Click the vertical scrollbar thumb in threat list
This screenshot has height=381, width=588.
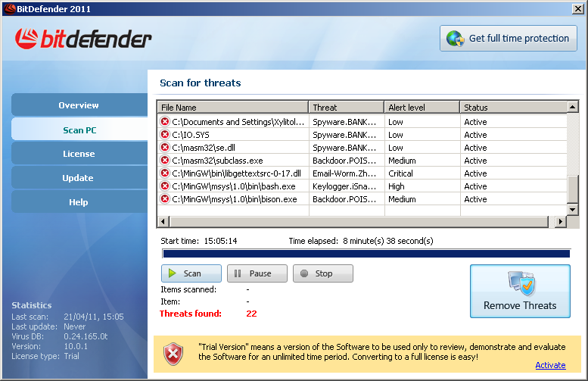[x=572, y=189]
